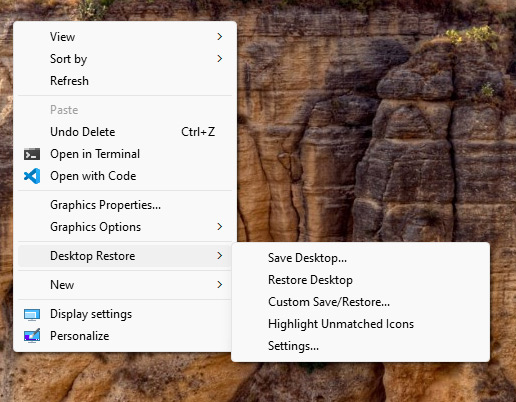Click the Display settings monitor icon
Screen dimensions: 516x402
coord(32,314)
